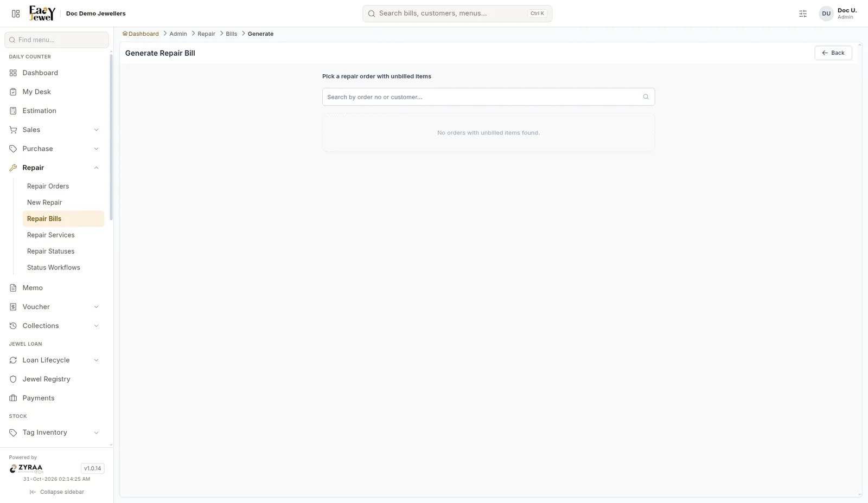Open Repair Orders submenu item
Image resolution: width=868 pixels, height=503 pixels.
tap(63, 186)
